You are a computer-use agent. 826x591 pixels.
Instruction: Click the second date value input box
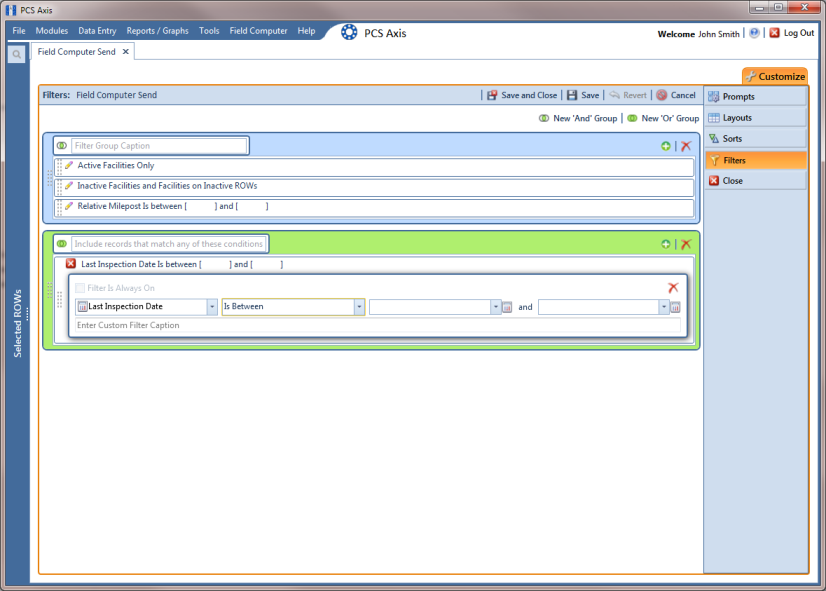pyautogui.click(x=598, y=307)
